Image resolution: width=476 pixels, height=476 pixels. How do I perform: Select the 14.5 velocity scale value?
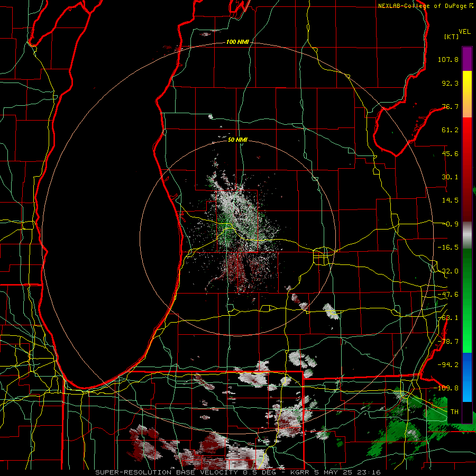[450, 200]
